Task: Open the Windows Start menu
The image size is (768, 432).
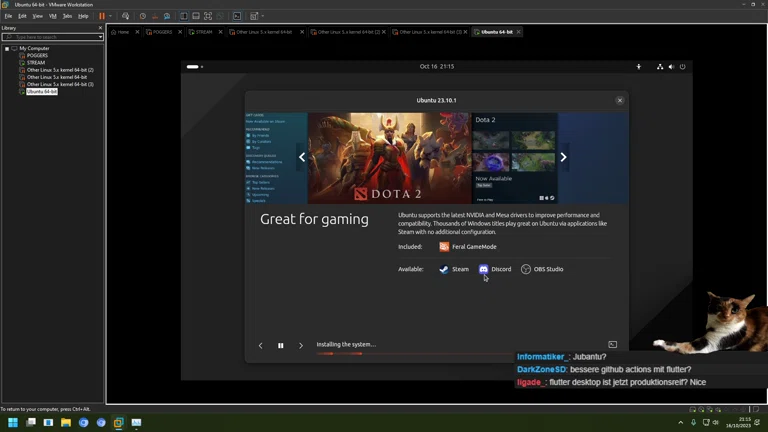Action: click(13, 422)
